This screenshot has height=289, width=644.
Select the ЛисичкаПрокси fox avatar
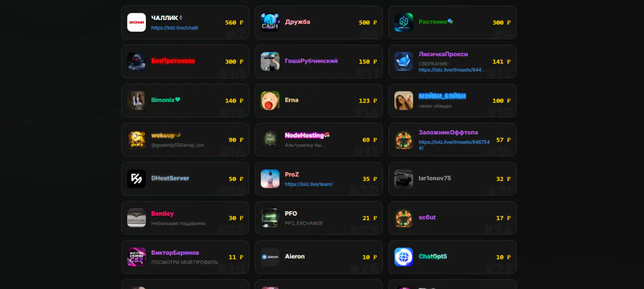point(404,61)
